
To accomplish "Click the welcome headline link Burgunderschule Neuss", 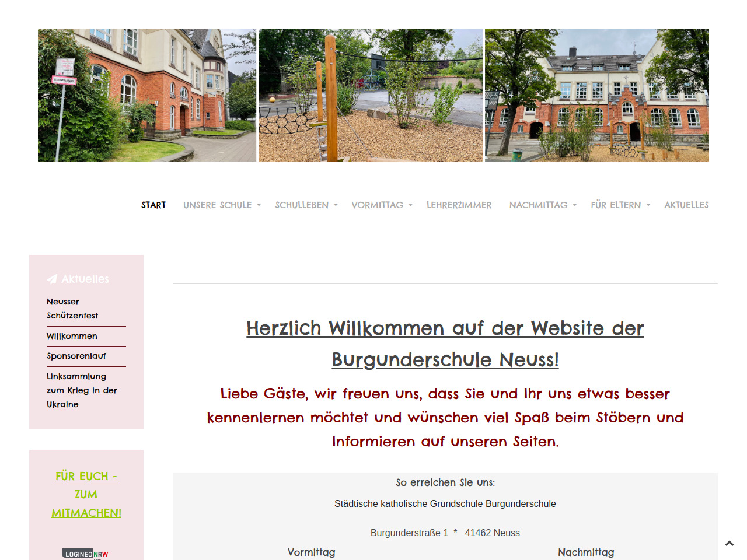I will [445, 344].
